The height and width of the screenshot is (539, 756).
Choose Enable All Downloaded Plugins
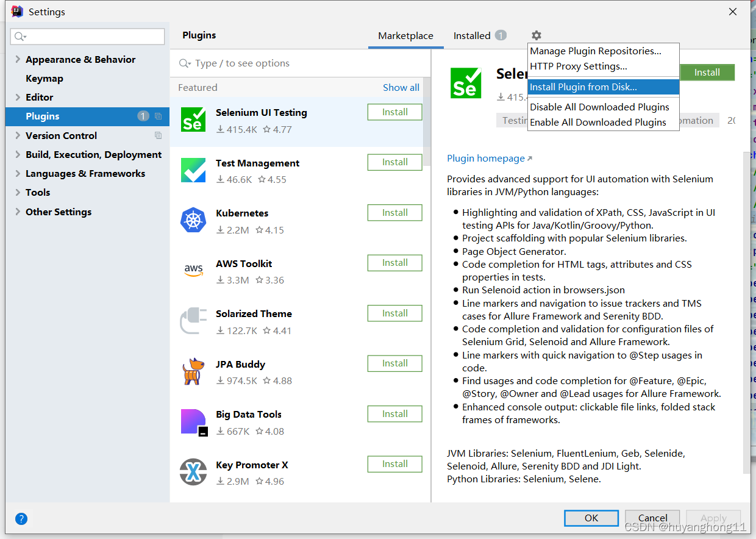[603, 122]
